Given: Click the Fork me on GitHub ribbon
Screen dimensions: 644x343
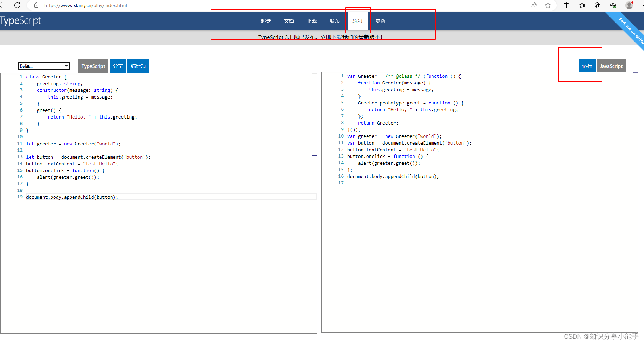Looking at the screenshot, I should 627,30.
